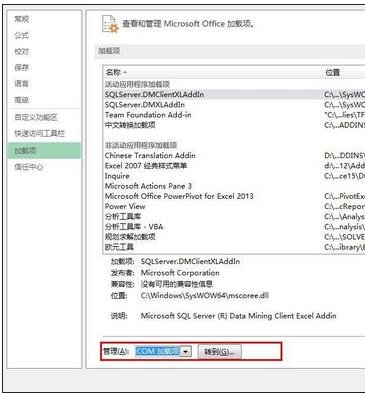Click the 转到(G)... button
This screenshot has height=393, width=365.
(x=219, y=352)
